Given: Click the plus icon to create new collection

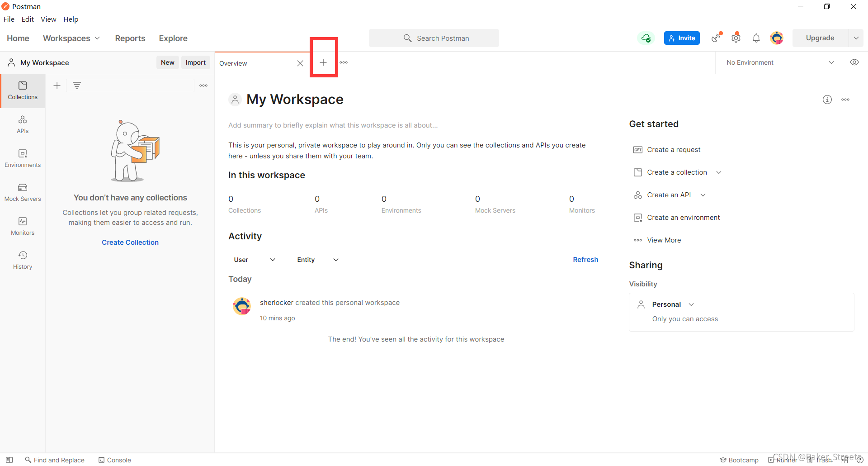Looking at the screenshot, I should point(57,86).
